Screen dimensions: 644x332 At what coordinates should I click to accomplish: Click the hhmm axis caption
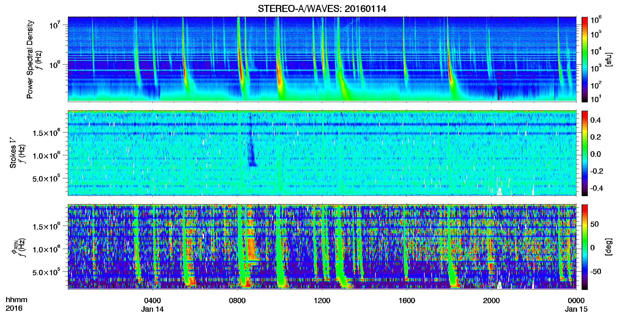[x=16, y=300]
